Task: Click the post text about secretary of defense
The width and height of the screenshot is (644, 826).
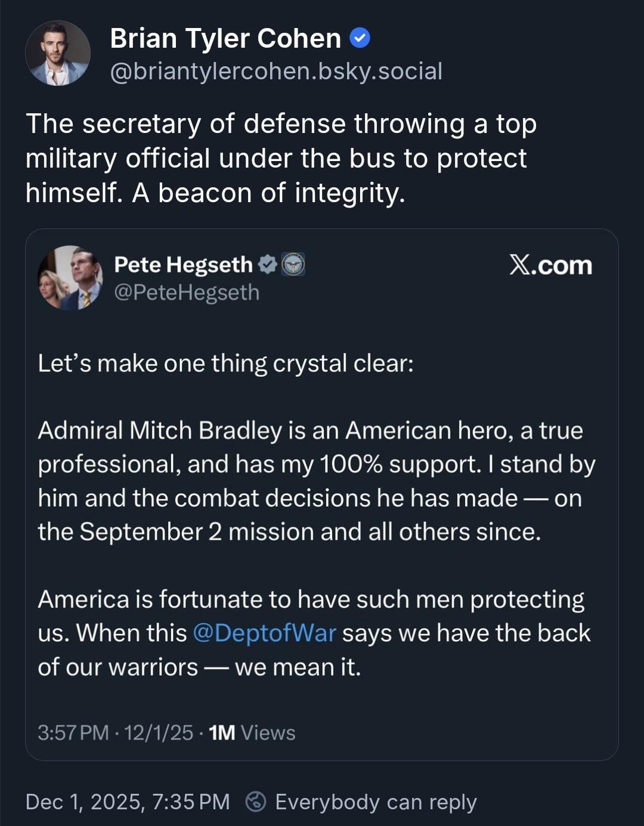Action: pos(281,158)
